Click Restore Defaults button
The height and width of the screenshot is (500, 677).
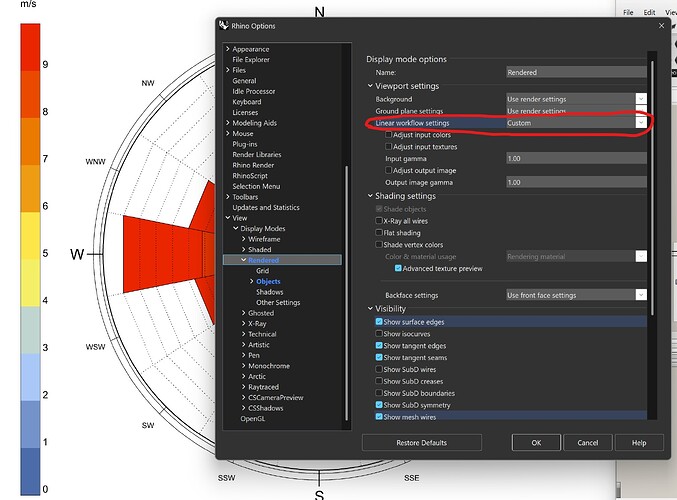[422, 443]
